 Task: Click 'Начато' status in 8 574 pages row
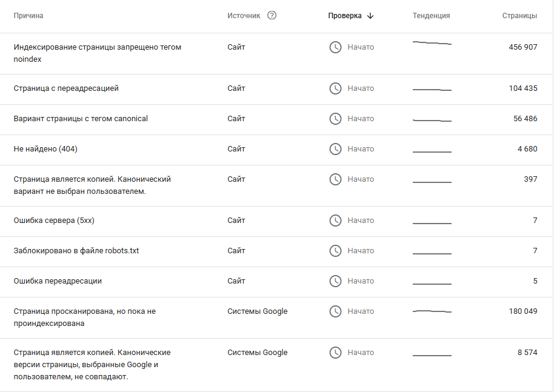click(361, 353)
